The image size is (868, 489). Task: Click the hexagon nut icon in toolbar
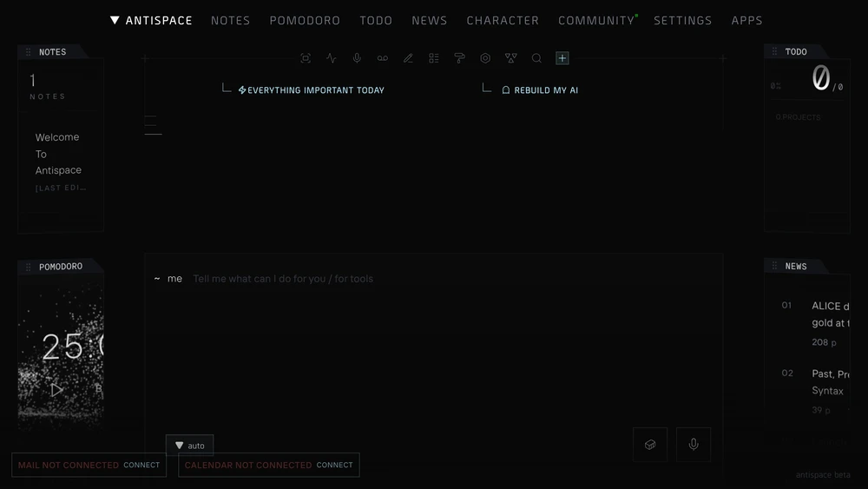click(x=485, y=58)
